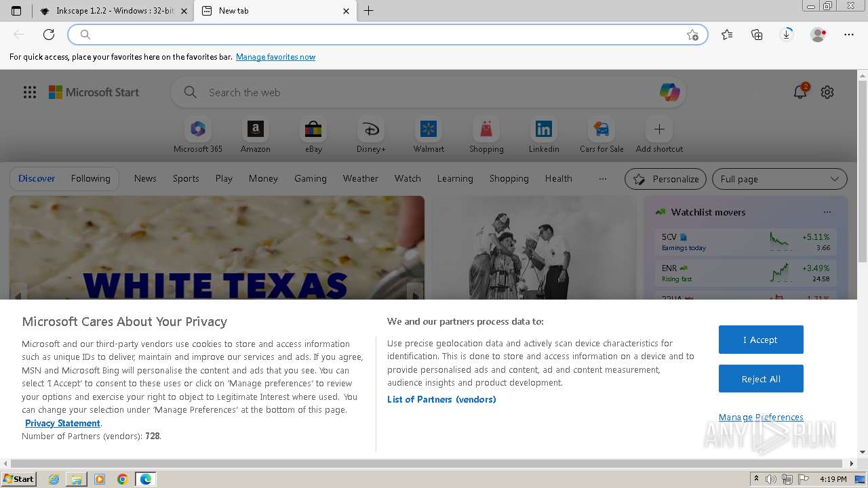Viewport: 868px width, 488px height.
Task: Open the app launcher grid icon
Action: pos(30,92)
